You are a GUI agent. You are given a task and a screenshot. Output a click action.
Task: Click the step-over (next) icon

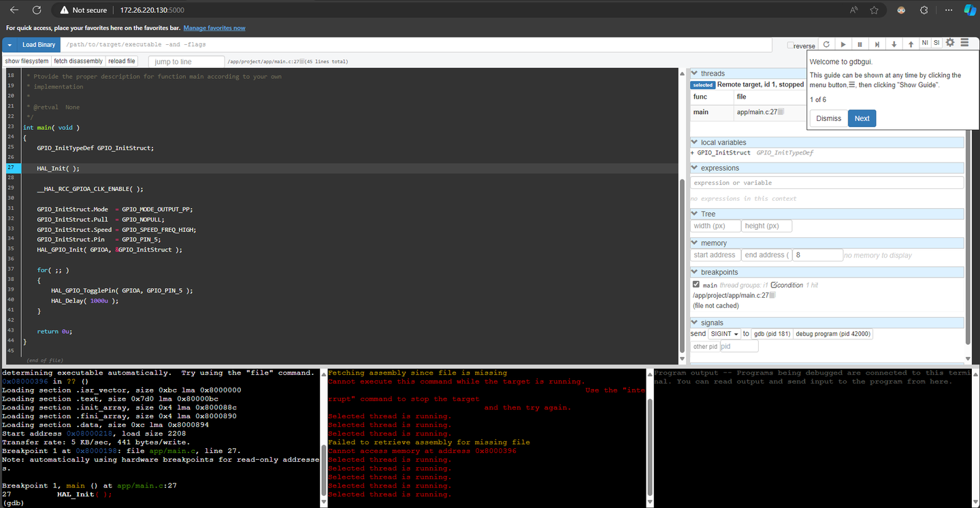(877, 44)
